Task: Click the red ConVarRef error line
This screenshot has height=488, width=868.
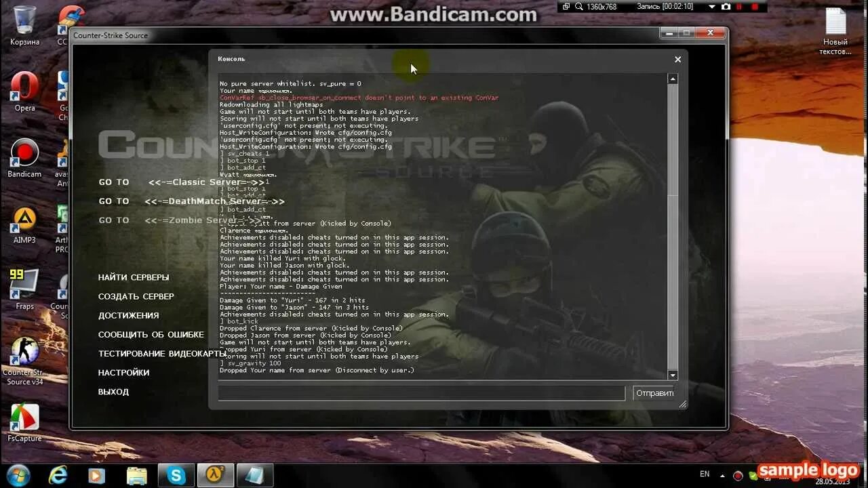Action: [x=359, y=98]
